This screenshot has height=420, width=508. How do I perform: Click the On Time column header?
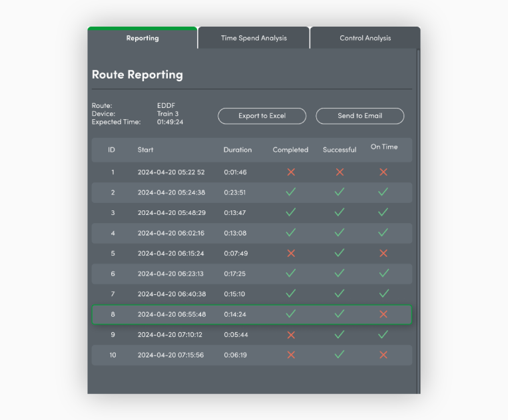coord(384,147)
